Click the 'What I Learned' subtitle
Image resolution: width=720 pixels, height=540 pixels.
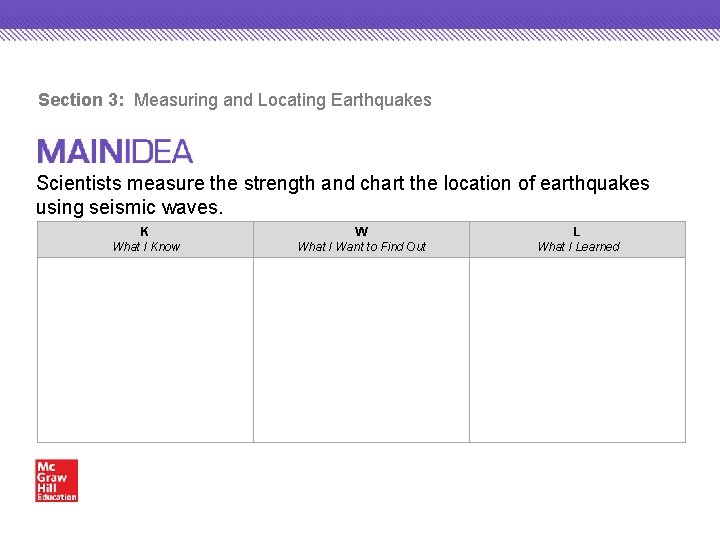click(578, 247)
